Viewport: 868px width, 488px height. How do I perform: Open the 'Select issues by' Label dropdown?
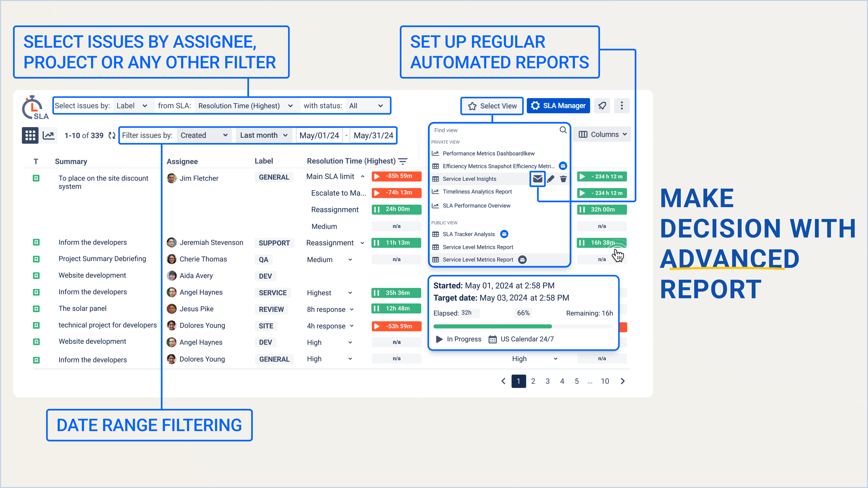pos(132,106)
